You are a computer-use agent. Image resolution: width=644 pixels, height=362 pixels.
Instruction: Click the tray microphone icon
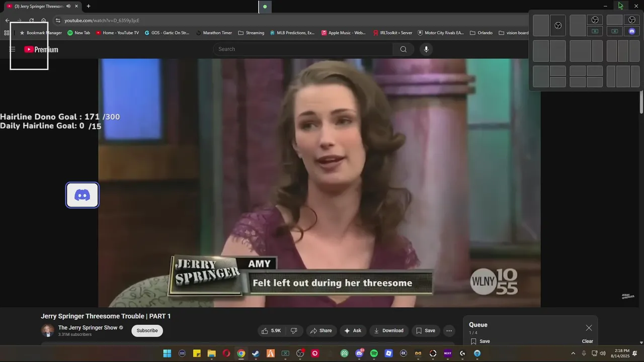click(x=584, y=353)
